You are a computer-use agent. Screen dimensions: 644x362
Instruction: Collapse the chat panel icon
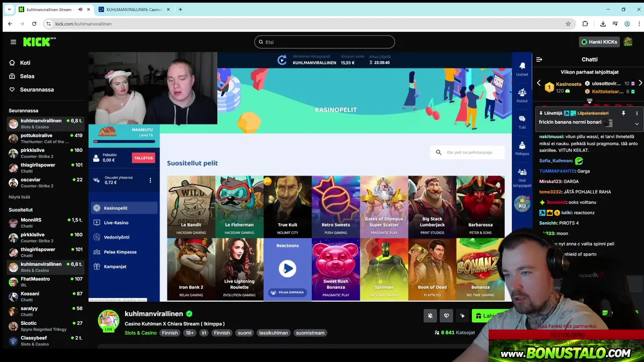coord(539,59)
